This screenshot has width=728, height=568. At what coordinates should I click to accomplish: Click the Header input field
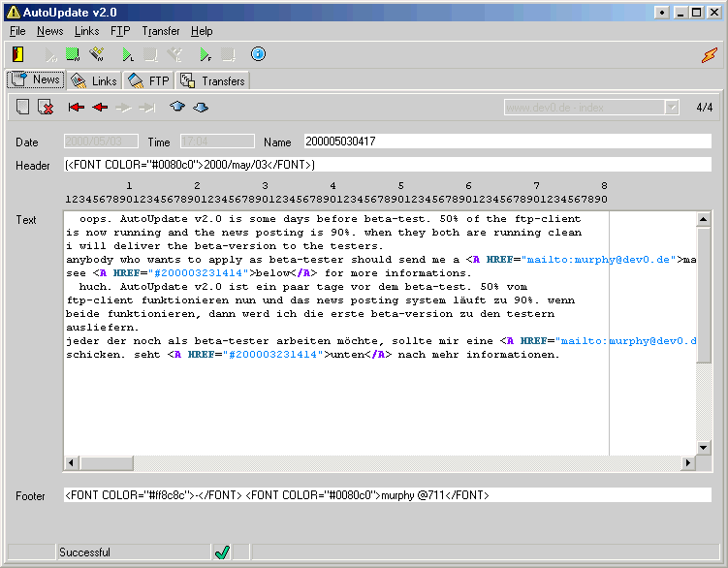tap(388, 165)
